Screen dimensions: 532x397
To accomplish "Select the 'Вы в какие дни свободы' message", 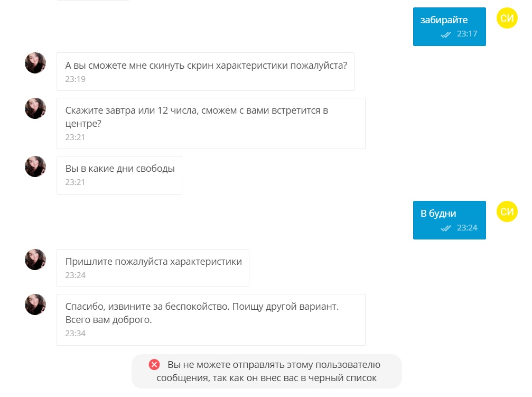I will (x=119, y=175).
